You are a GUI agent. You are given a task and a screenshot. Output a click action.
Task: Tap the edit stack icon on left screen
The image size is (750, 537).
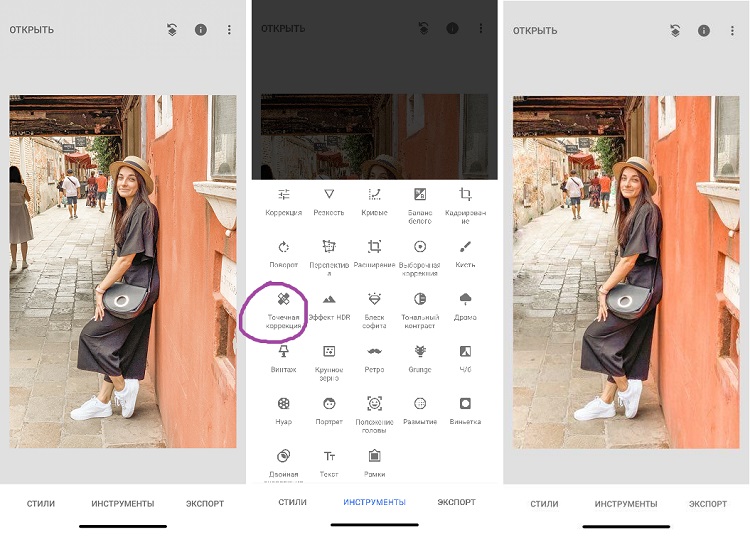pyautogui.click(x=172, y=30)
